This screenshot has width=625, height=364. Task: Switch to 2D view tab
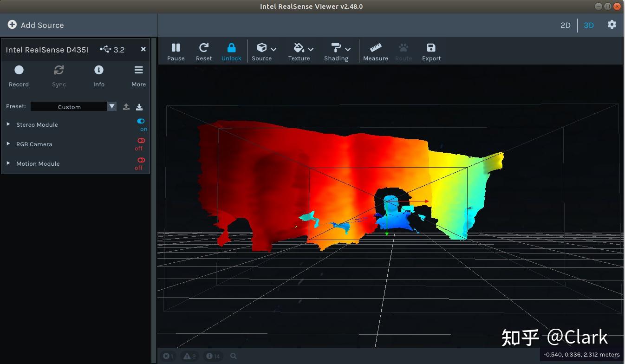(x=565, y=25)
